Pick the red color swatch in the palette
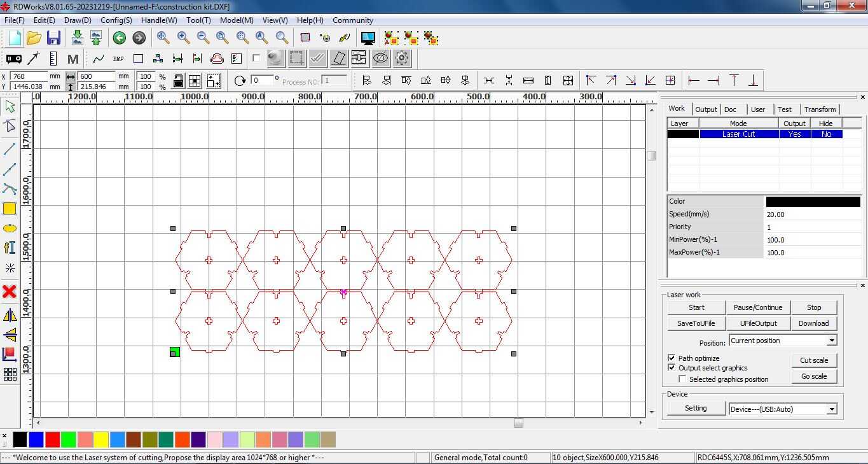This screenshot has width=868, height=464. click(x=53, y=439)
